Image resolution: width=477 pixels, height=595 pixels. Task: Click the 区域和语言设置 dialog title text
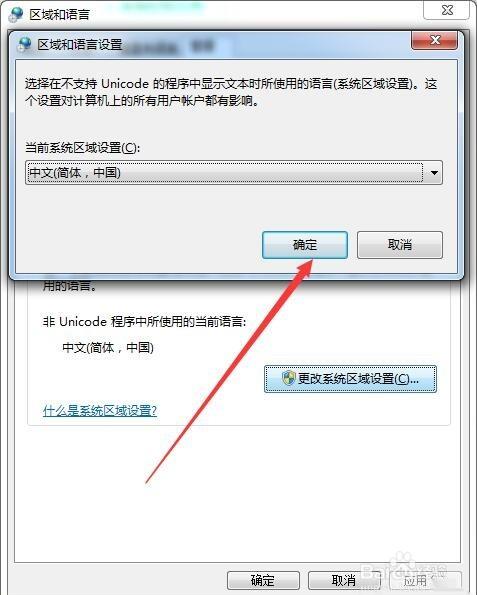(80, 45)
